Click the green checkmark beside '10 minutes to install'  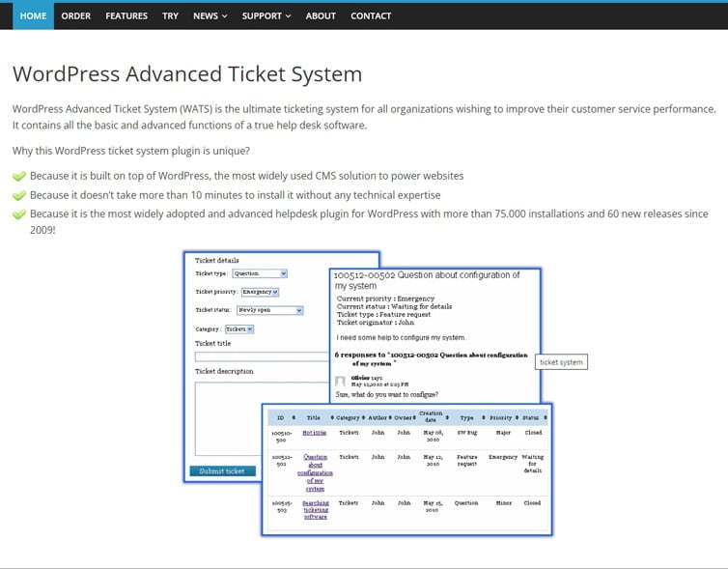tap(19, 195)
